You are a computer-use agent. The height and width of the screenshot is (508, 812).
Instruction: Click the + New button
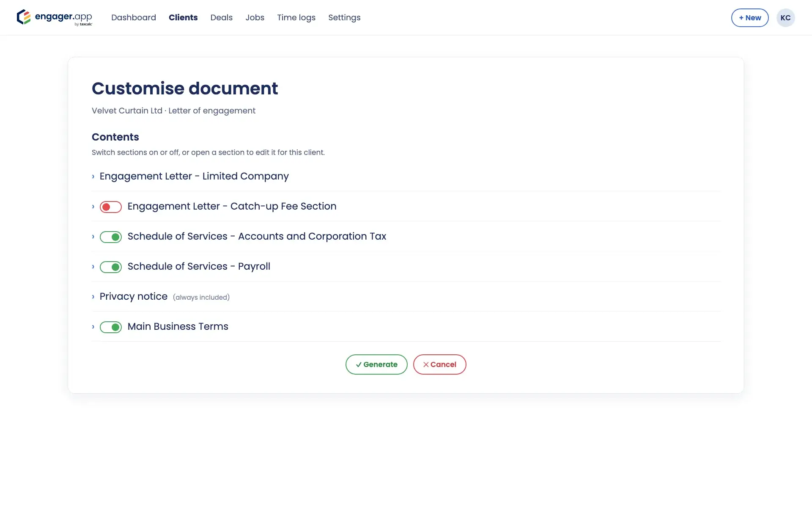pos(750,18)
